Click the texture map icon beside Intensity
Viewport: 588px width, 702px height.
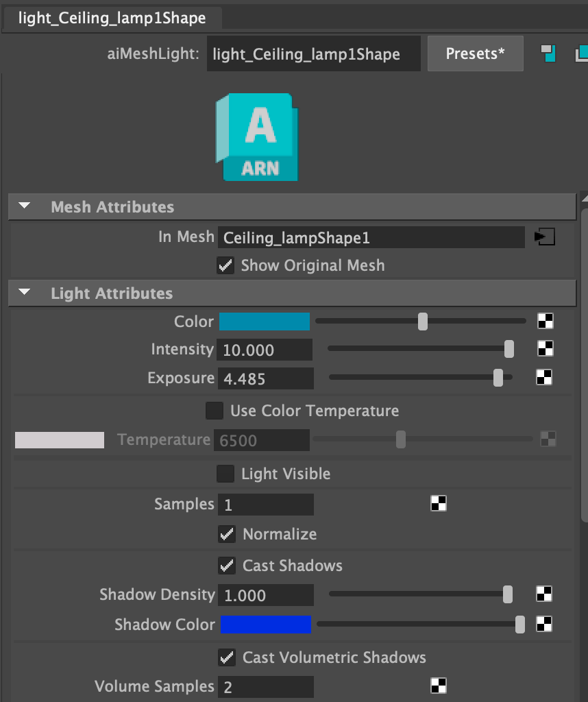tap(545, 349)
